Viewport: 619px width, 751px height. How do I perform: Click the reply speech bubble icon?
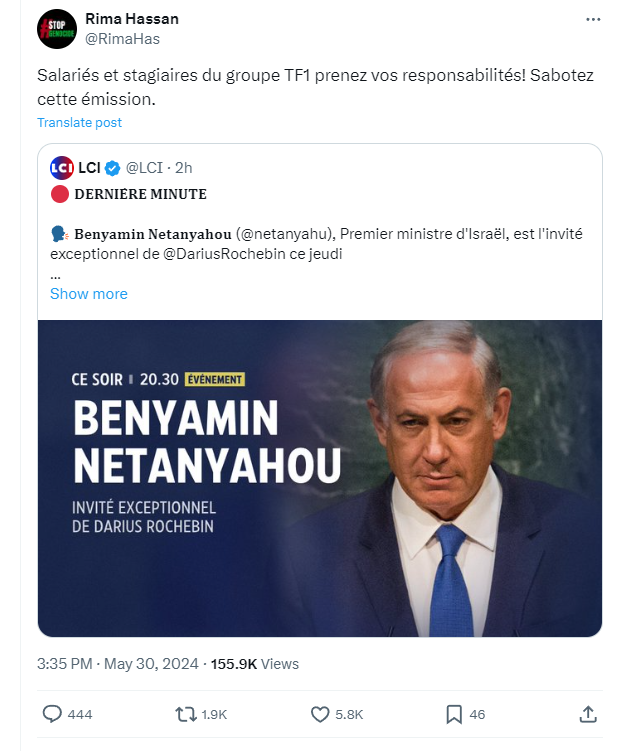pos(53,714)
